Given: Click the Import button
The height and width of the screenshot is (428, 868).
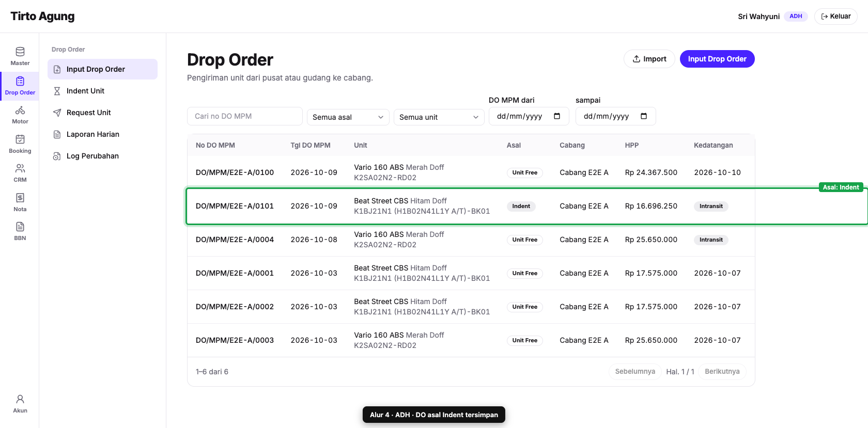Looking at the screenshot, I should pos(649,59).
